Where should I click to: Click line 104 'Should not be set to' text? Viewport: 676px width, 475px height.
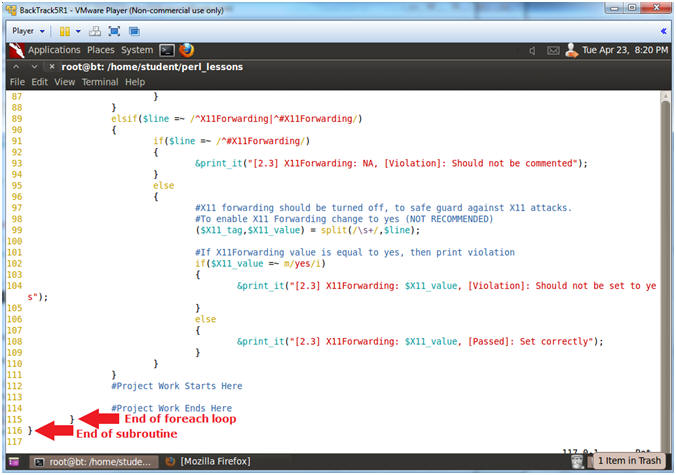[588, 286]
